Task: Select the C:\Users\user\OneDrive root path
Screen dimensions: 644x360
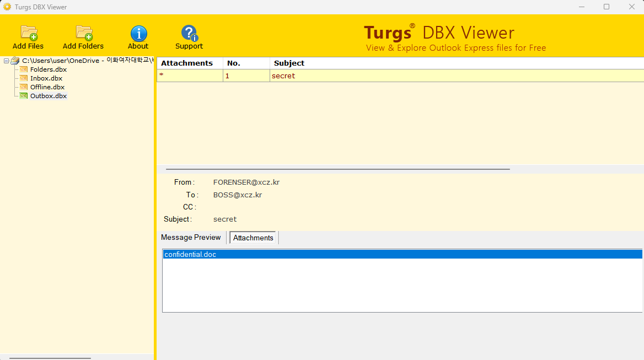Action: (88, 60)
